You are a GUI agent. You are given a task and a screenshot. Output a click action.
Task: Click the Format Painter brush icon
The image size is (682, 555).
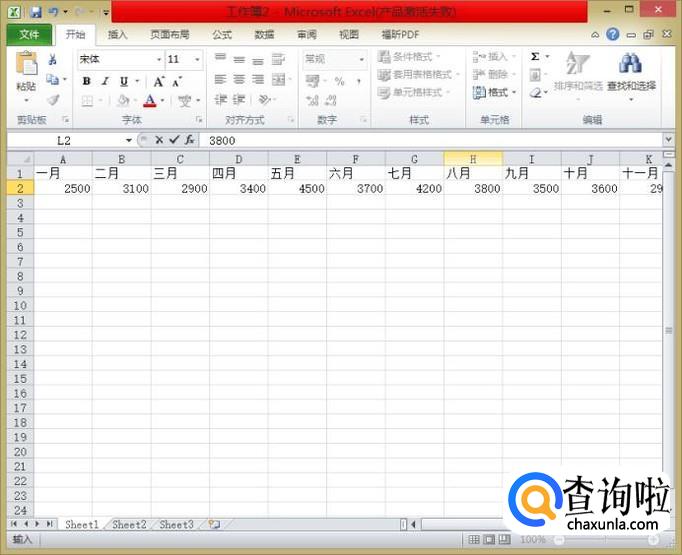tap(53, 100)
